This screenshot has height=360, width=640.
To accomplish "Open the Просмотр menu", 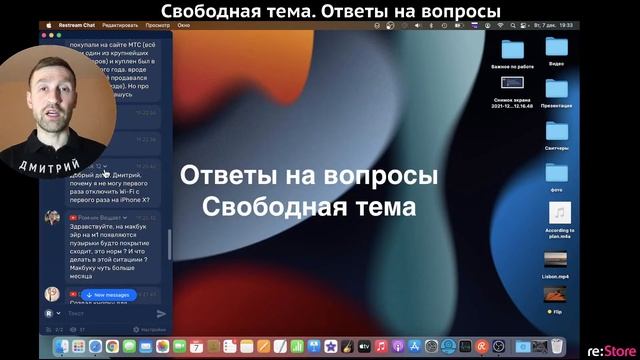I will 158,25.
